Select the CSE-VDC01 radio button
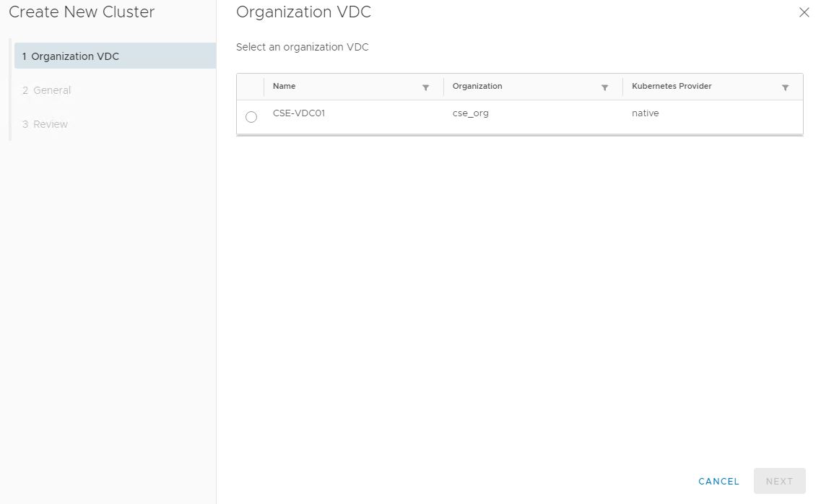Image resolution: width=821 pixels, height=504 pixels. tap(251, 117)
